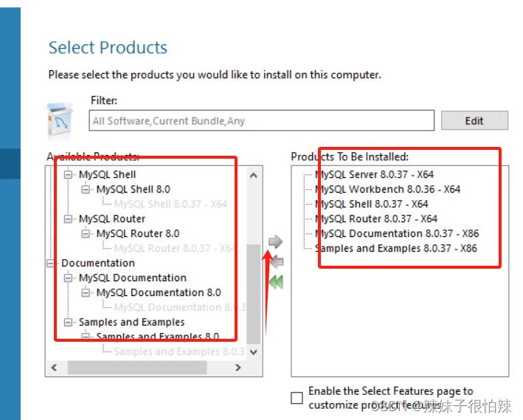Click the Filter text field

tap(261, 120)
